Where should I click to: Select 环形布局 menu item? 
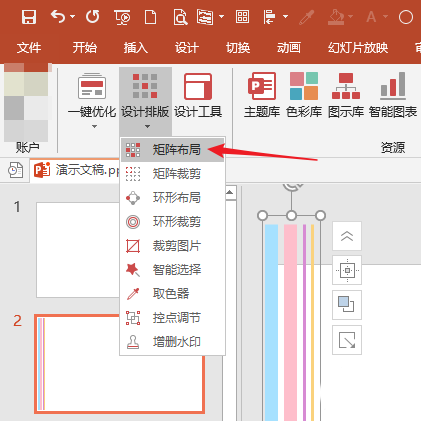tap(172, 198)
